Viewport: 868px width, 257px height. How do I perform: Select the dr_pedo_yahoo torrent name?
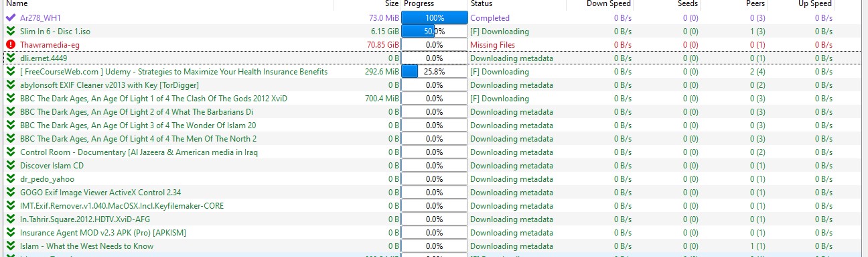(x=47, y=178)
